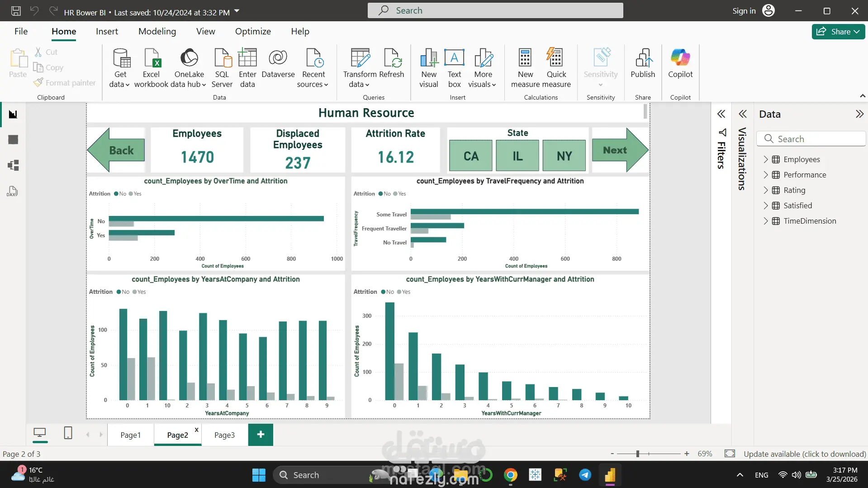The image size is (868, 488).
Task: Open the file name dropdown arrow
Action: click(x=237, y=11)
